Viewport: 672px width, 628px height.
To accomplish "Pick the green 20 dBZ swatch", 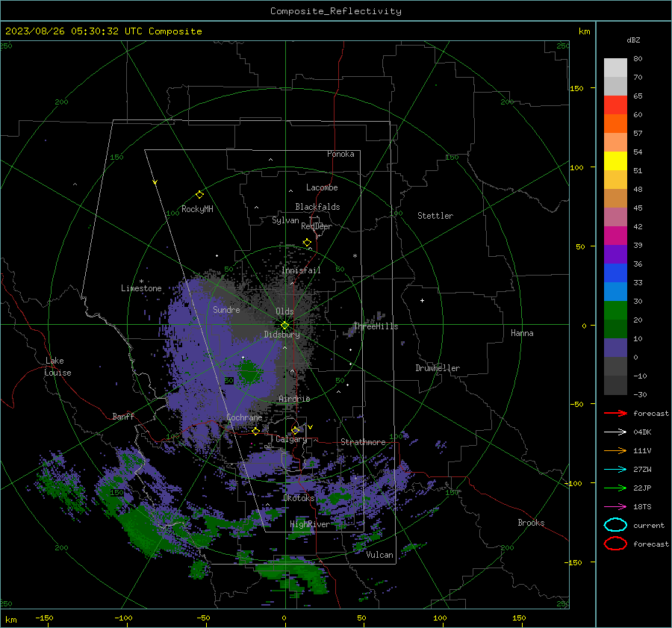I will pyautogui.click(x=615, y=310).
